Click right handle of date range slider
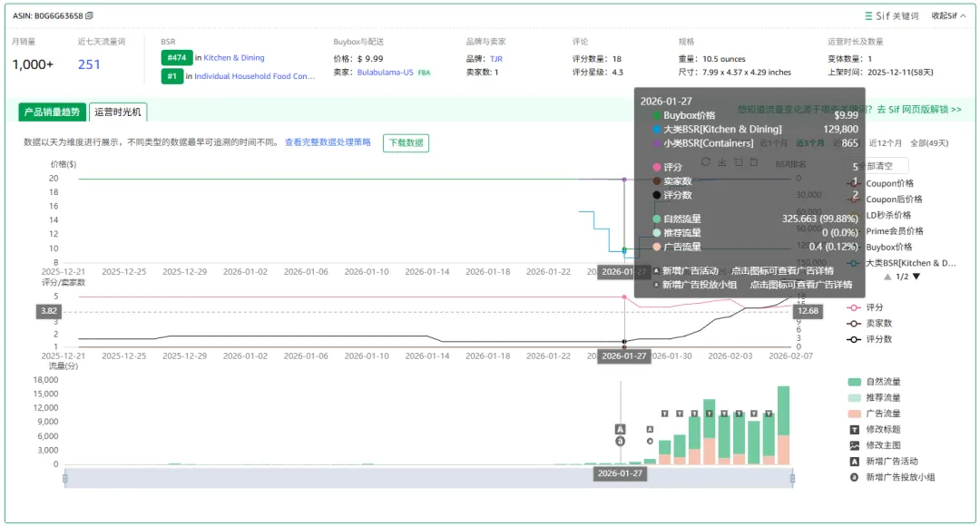The height and width of the screenshot is (526, 980). pyautogui.click(x=792, y=478)
